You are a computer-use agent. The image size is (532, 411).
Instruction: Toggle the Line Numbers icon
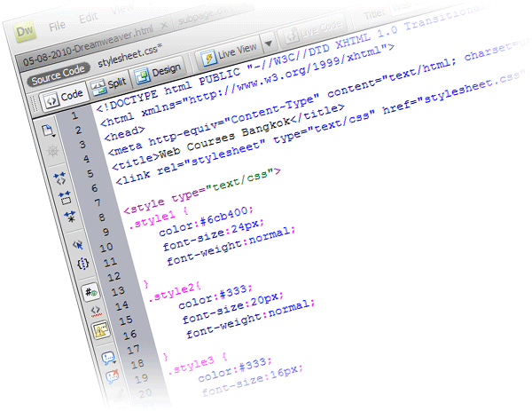(91, 292)
